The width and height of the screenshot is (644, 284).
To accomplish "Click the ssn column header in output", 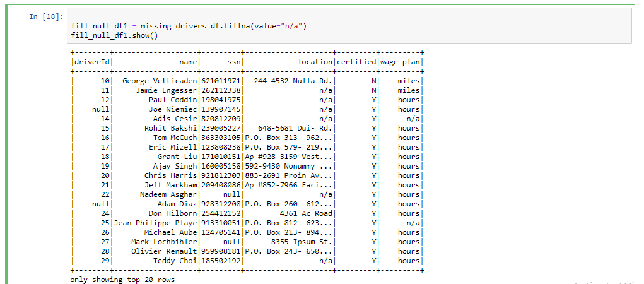I will coord(233,62).
